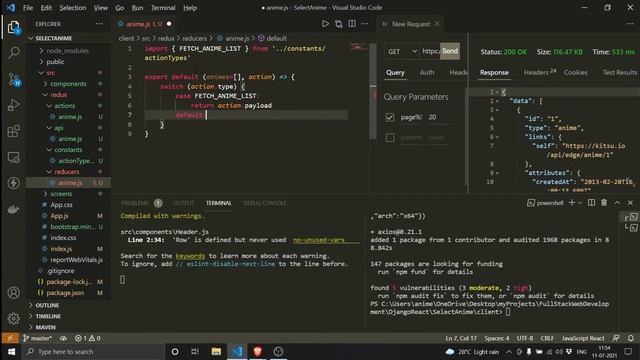Open Manage gear icon

13,318
